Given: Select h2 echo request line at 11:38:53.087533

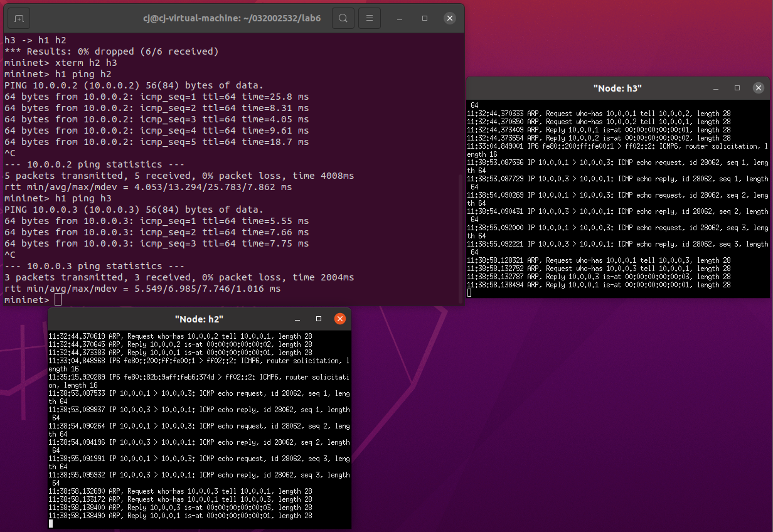Looking at the screenshot, I should click(199, 397).
